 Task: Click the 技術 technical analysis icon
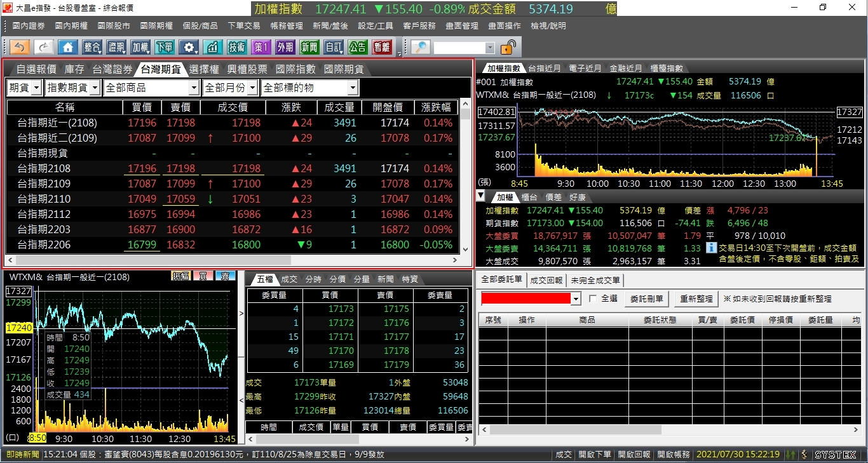tap(237, 47)
